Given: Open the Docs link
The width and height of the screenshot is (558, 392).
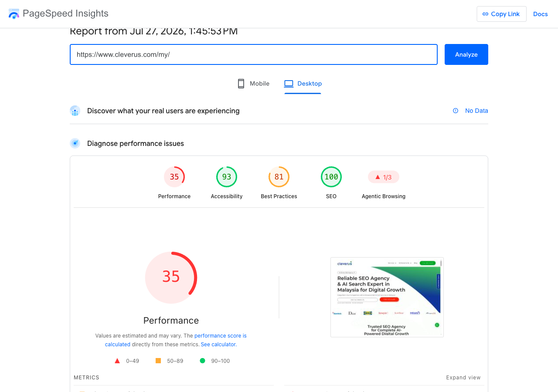Looking at the screenshot, I should coord(541,14).
